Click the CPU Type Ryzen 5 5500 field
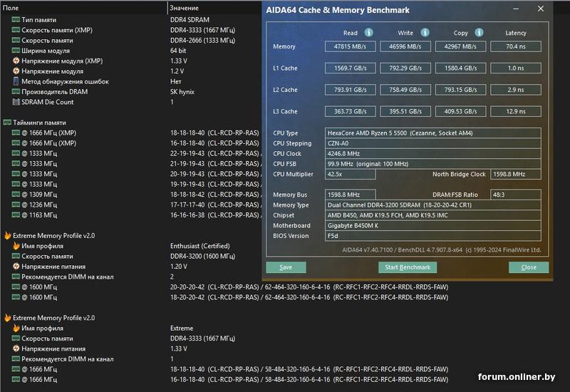This screenshot has width=570, height=392. pos(432,133)
